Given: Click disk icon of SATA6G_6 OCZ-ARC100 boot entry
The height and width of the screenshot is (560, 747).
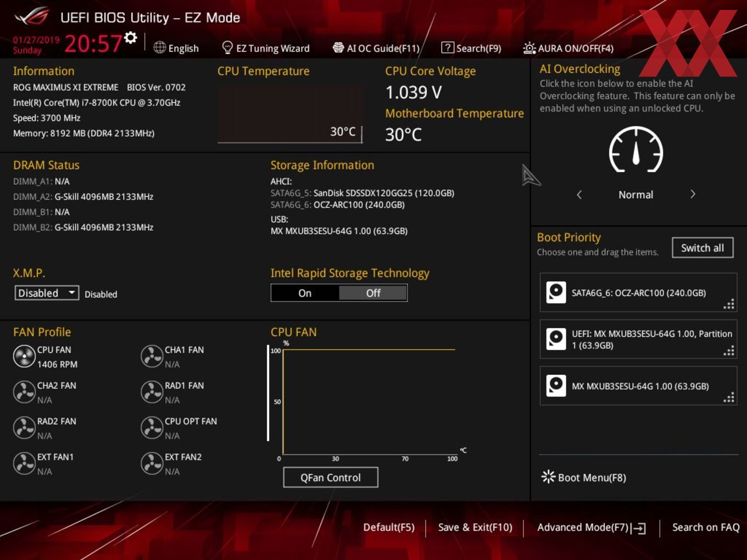Looking at the screenshot, I should click(556, 292).
